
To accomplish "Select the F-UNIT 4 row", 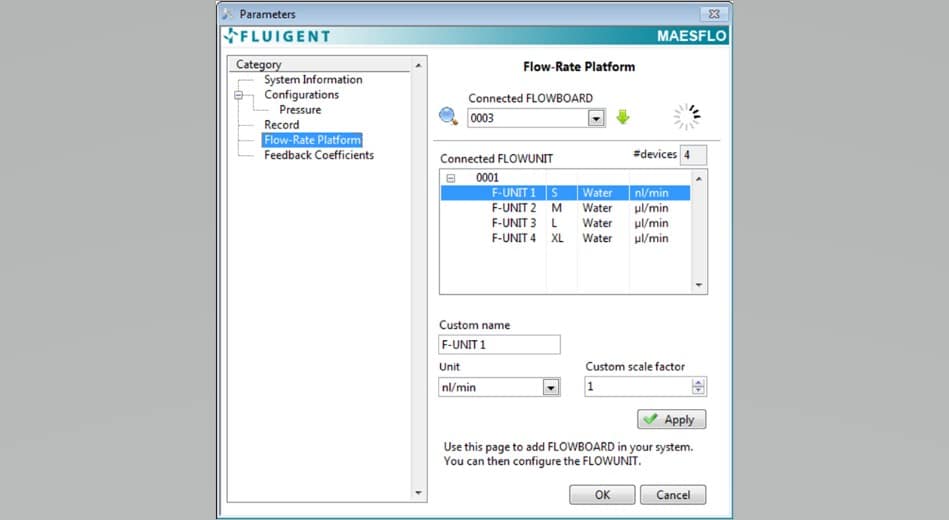I will coord(565,239).
